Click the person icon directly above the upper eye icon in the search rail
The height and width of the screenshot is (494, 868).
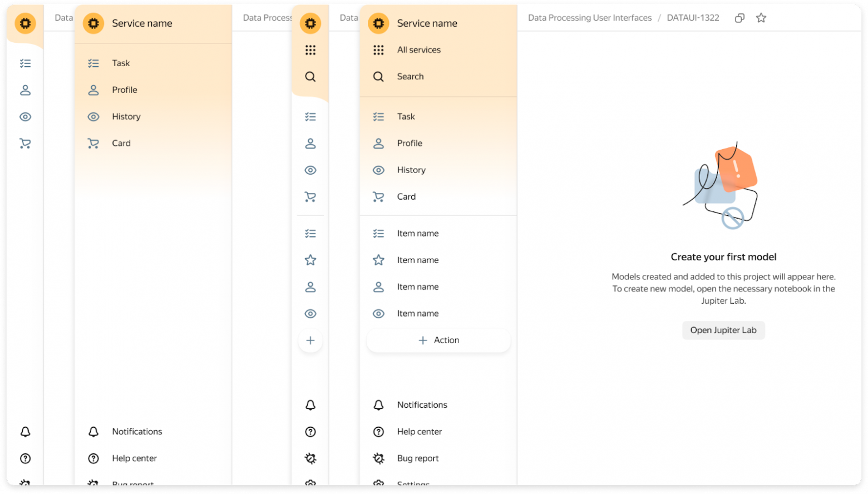(310, 144)
